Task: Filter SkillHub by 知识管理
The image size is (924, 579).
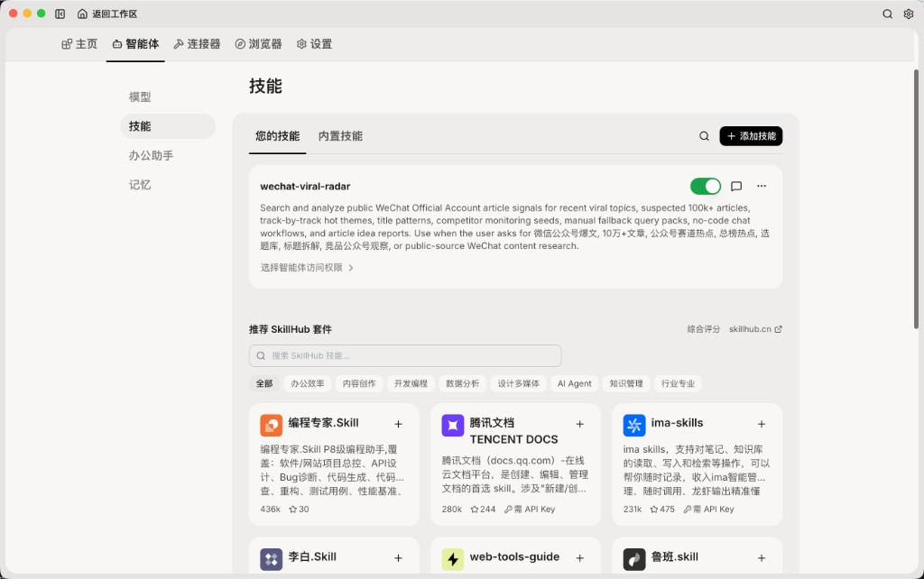Action: [x=626, y=383]
